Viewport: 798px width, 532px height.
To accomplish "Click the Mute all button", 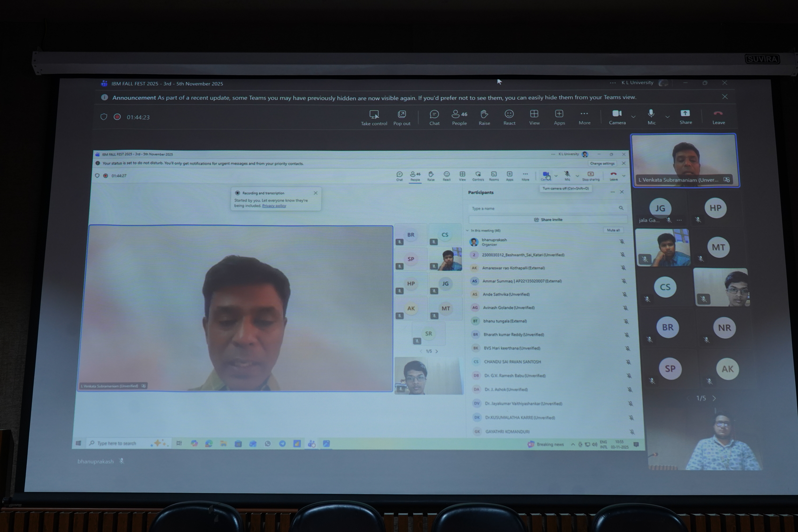I will (x=613, y=230).
